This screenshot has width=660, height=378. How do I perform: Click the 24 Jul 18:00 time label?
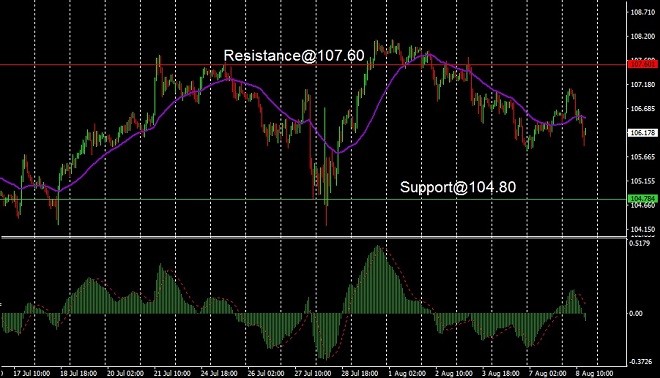tap(218, 373)
